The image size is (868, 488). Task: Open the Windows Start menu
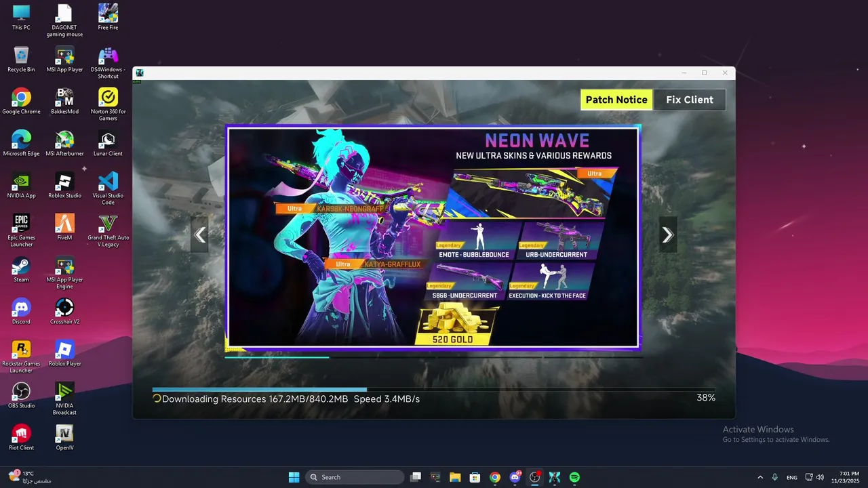click(294, 477)
